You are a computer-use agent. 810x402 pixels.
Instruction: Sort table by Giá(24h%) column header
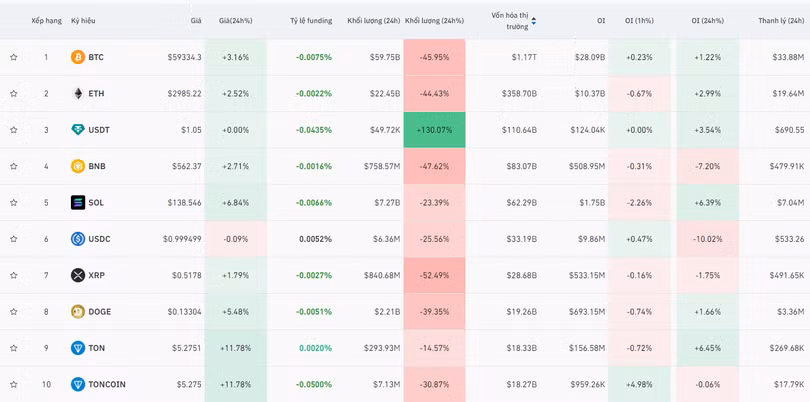coord(236,20)
